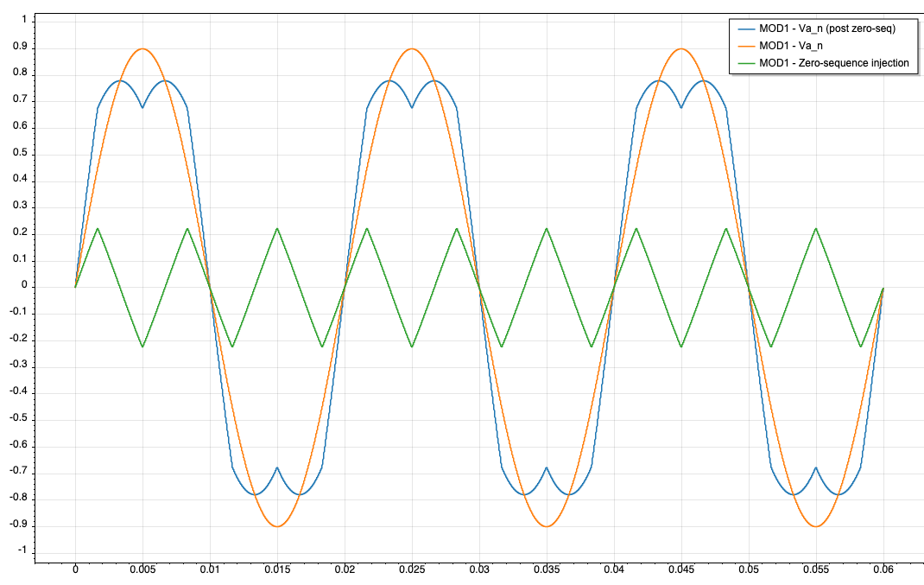The width and height of the screenshot is (924, 585).
Task: Click the green legend line sample
Action: click(x=748, y=63)
